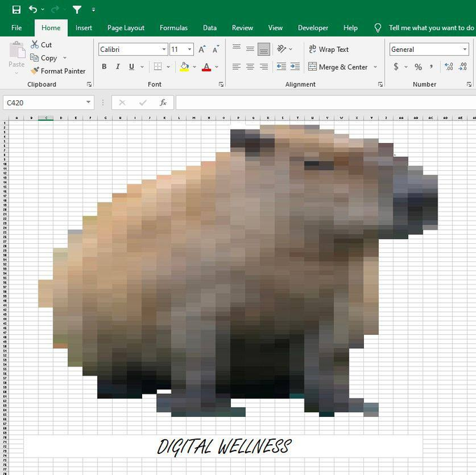Viewport: 476px width, 475px height.
Task: Open the Developer tab
Action: pos(313,27)
